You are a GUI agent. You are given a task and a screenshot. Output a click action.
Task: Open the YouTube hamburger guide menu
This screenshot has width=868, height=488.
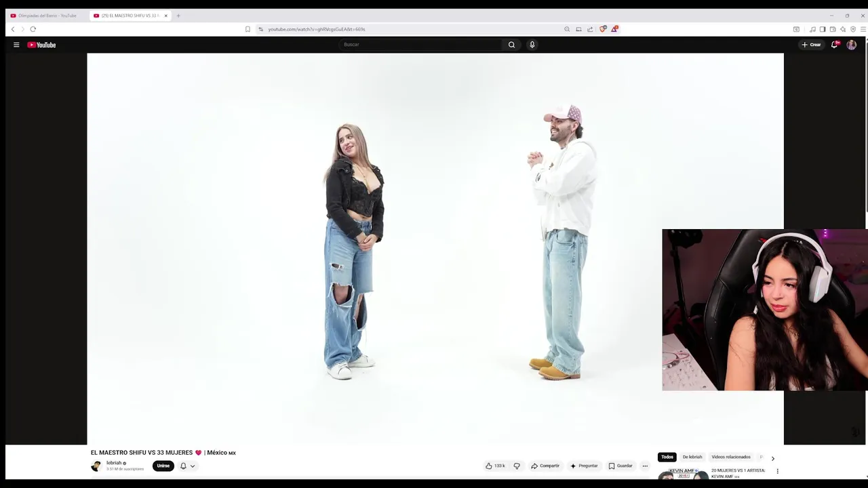pos(16,45)
